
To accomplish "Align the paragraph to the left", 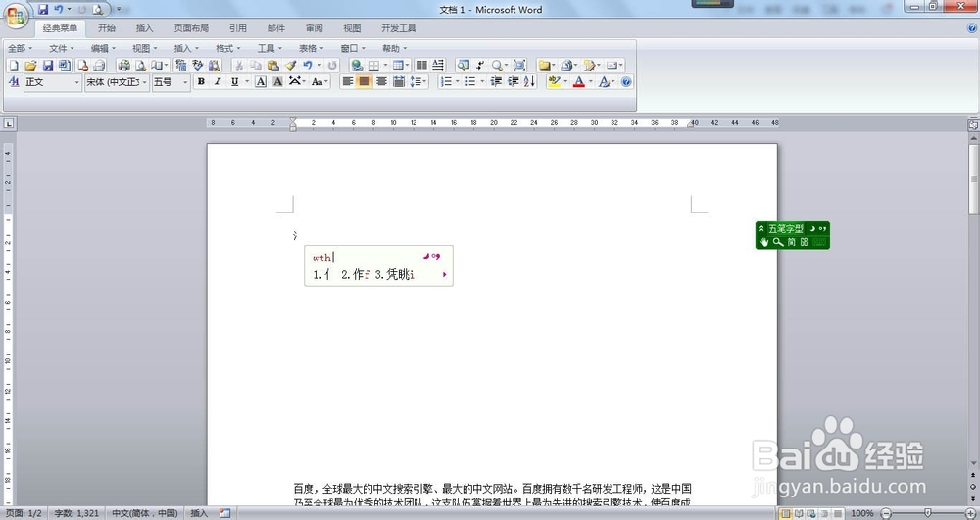I will tap(348, 82).
